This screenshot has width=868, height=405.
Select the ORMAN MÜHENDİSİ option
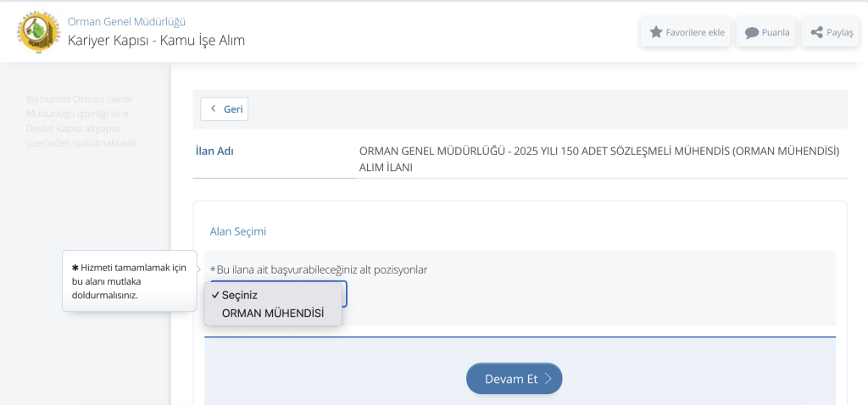tap(273, 313)
